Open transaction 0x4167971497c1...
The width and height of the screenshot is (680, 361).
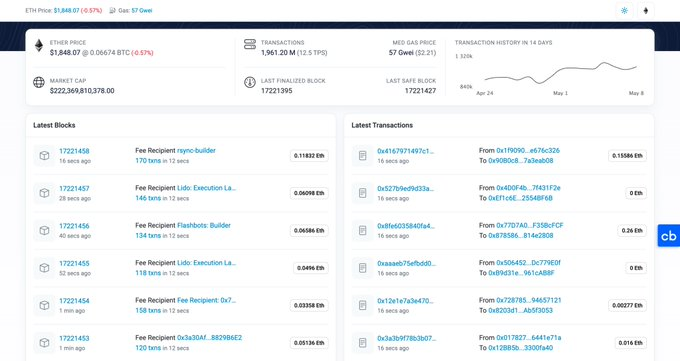(x=405, y=151)
